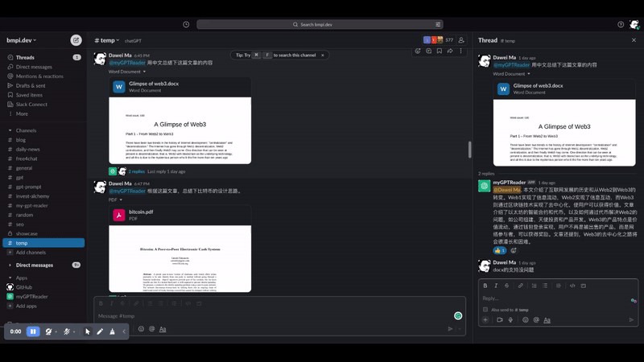Mention someone in thread reply
644x362 pixels.
click(536, 319)
